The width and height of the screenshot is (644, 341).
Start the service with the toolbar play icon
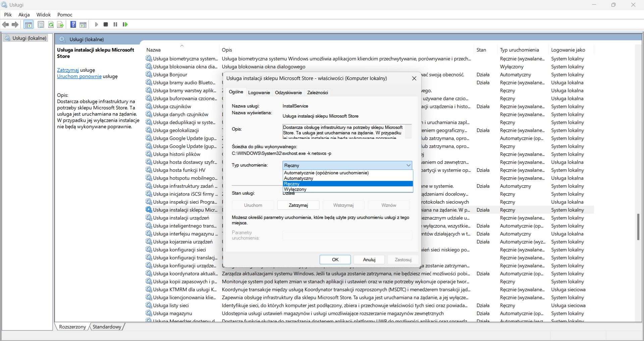(x=96, y=24)
